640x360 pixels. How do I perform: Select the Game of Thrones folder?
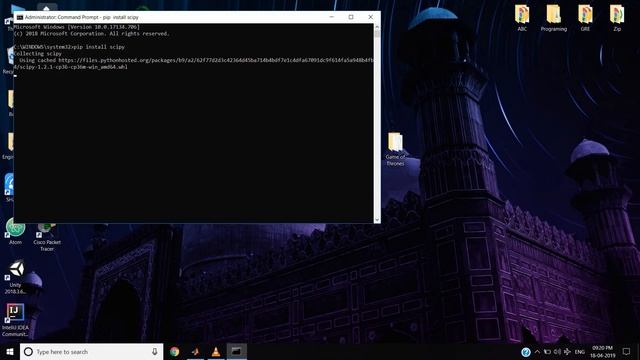395,149
